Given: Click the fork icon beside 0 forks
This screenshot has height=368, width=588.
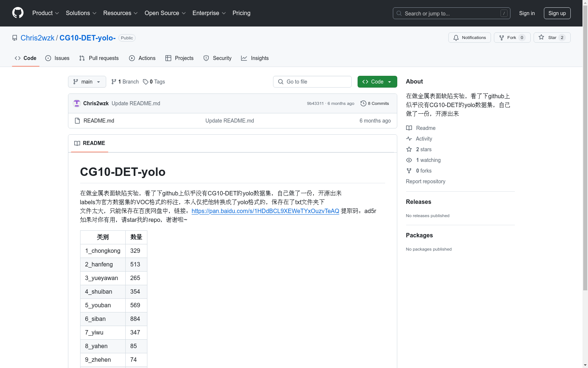Looking at the screenshot, I should pyautogui.click(x=409, y=171).
